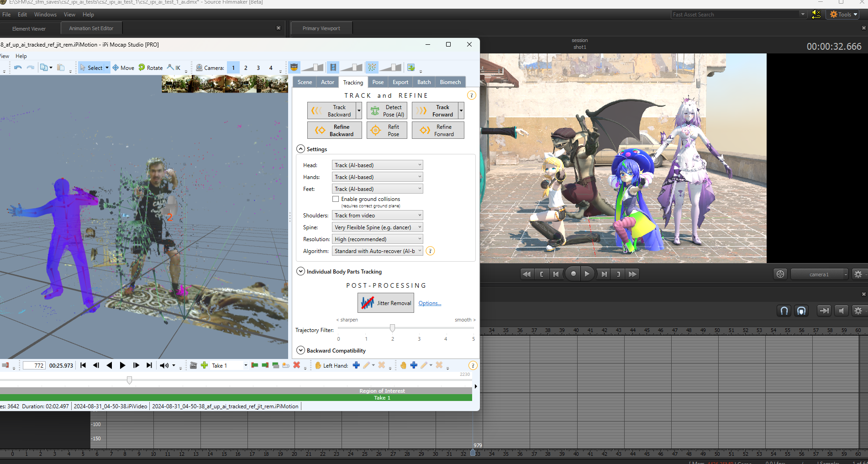Apply Jitter Removal post-processing
Image resolution: width=868 pixels, height=464 pixels.
(386, 303)
